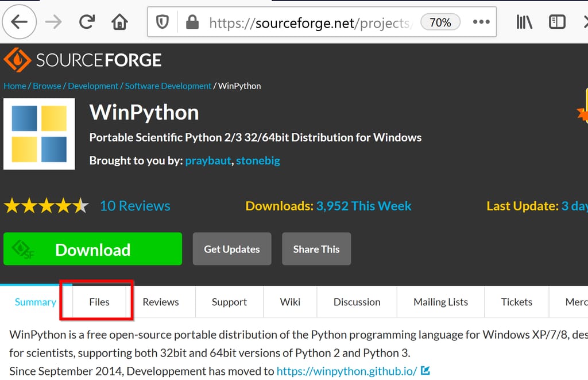Reload the current page

tap(87, 21)
